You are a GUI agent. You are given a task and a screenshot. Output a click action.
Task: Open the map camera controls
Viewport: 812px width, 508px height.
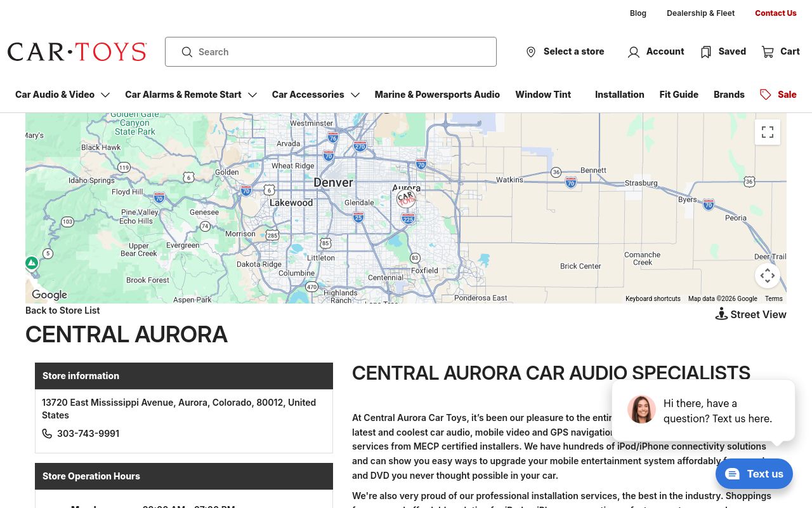[768, 276]
